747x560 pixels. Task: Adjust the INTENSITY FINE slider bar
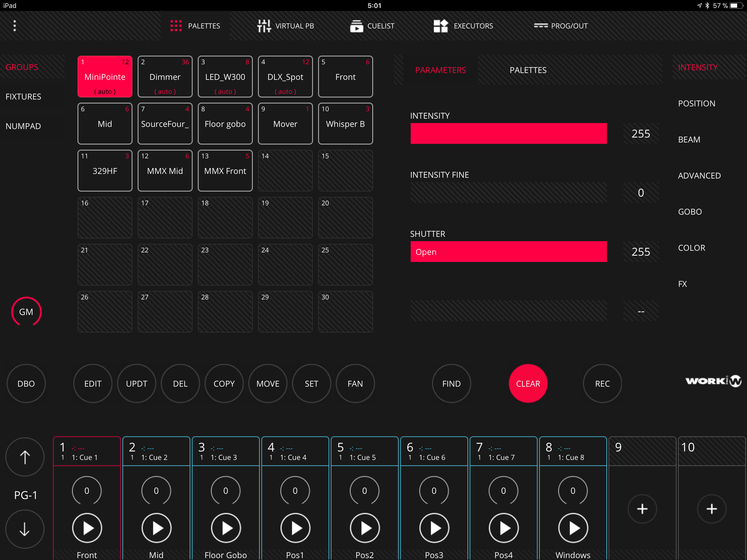pos(508,192)
